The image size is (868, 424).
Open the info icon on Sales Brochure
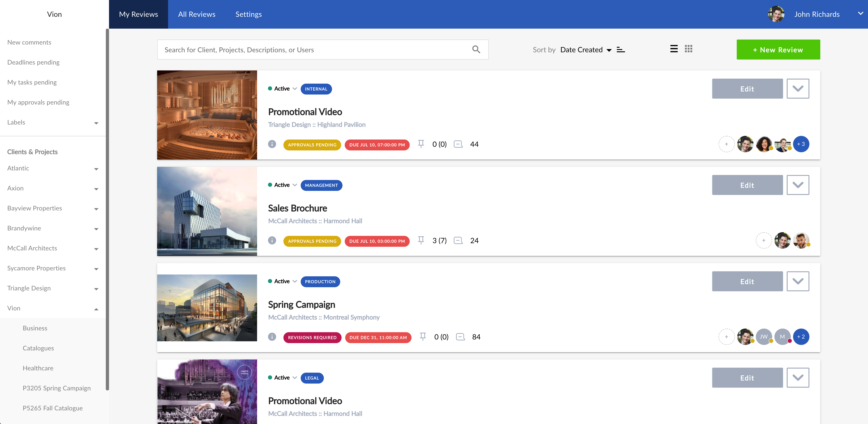click(x=272, y=241)
